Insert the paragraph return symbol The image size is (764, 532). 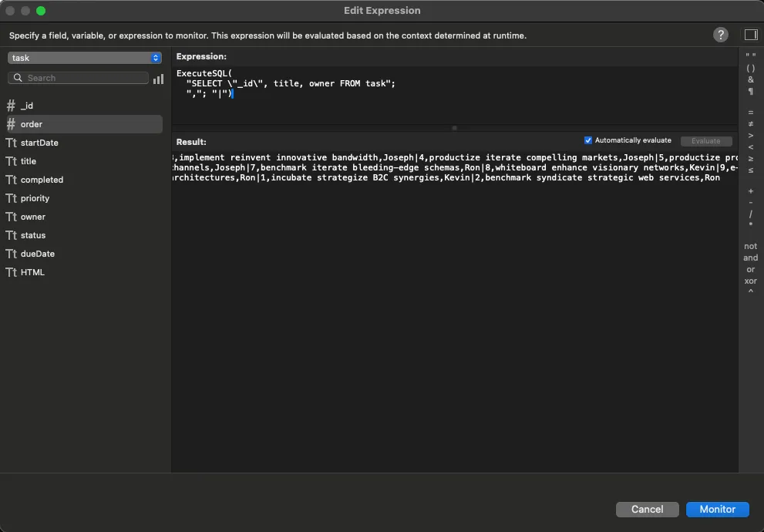750,92
